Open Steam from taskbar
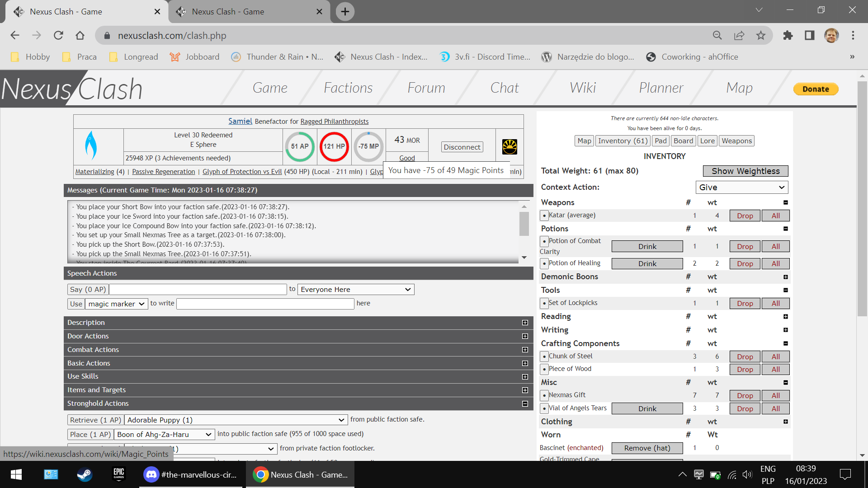Screen dimensions: 868x488 pos(85,474)
